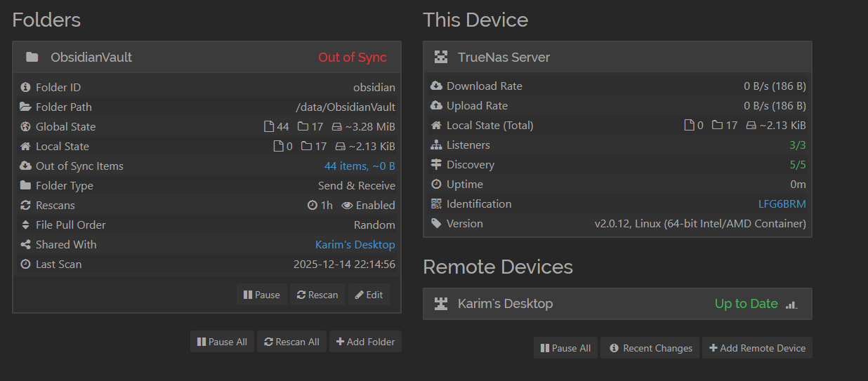
Task: Show device ID LFG6BRM
Action: [782, 204]
